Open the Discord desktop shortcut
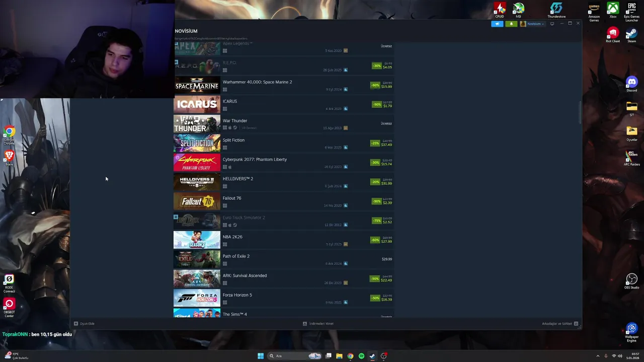Image resolution: width=644 pixels, height=362 pixels. 632,84
